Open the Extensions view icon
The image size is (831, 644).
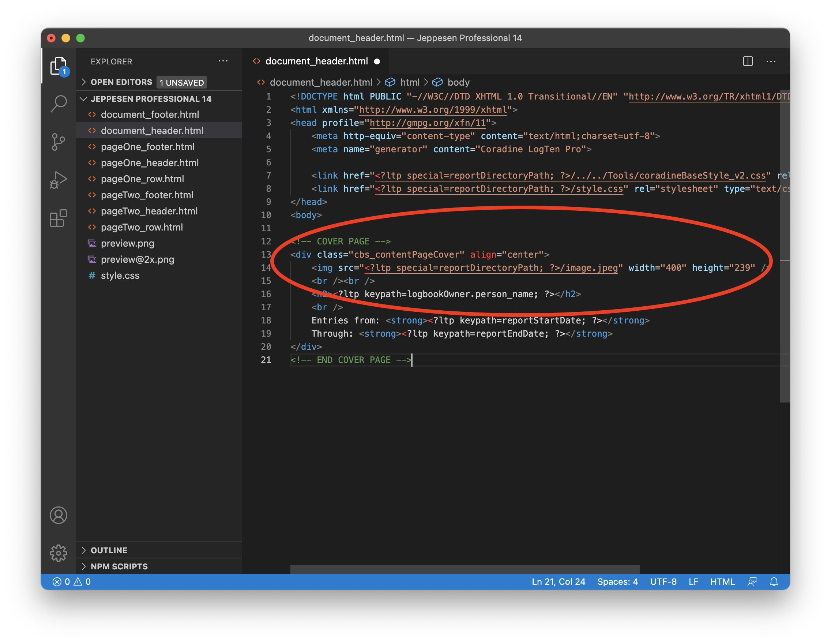pos(59,218)
